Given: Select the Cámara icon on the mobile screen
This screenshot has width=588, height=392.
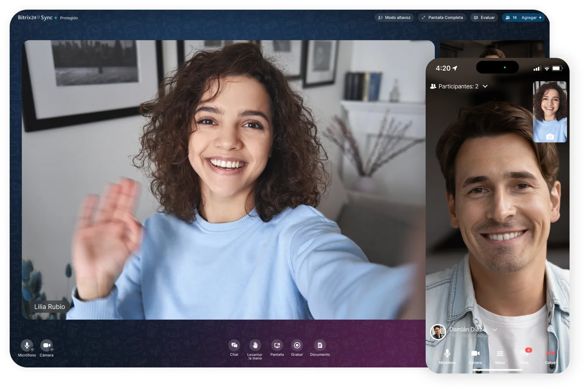Looking at the screenshot, I should coord(475,353).
